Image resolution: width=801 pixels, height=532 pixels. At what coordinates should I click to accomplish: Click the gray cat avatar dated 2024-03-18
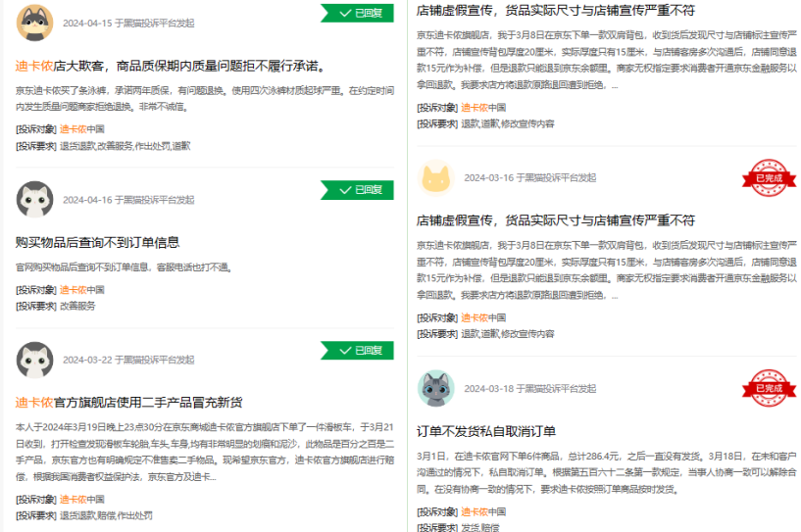[x=435, y=389]
